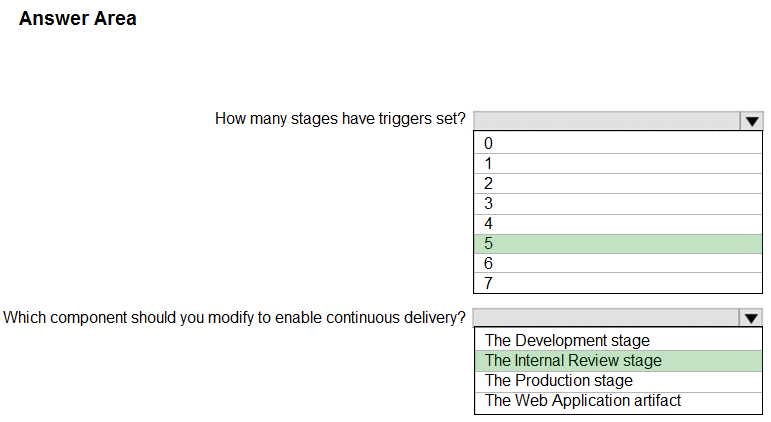Choose 2 from the triggers list
This screenshot has height=422, width=771.
(618, 183)
